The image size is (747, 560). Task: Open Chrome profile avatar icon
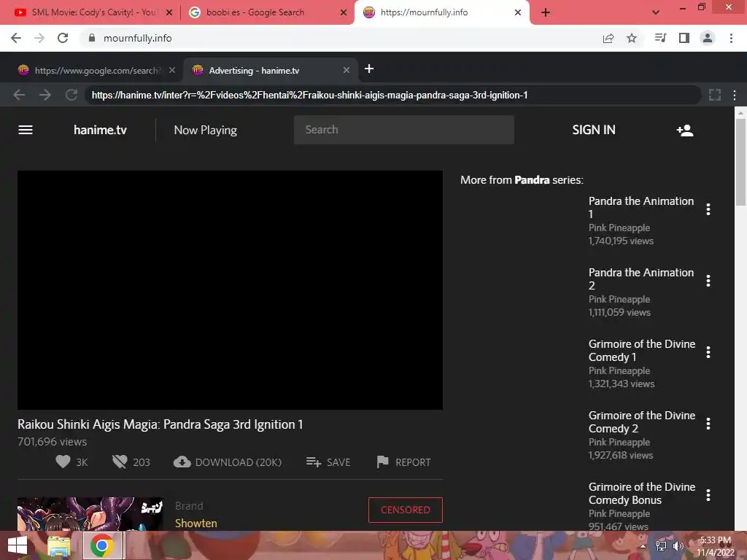[708, 38]
